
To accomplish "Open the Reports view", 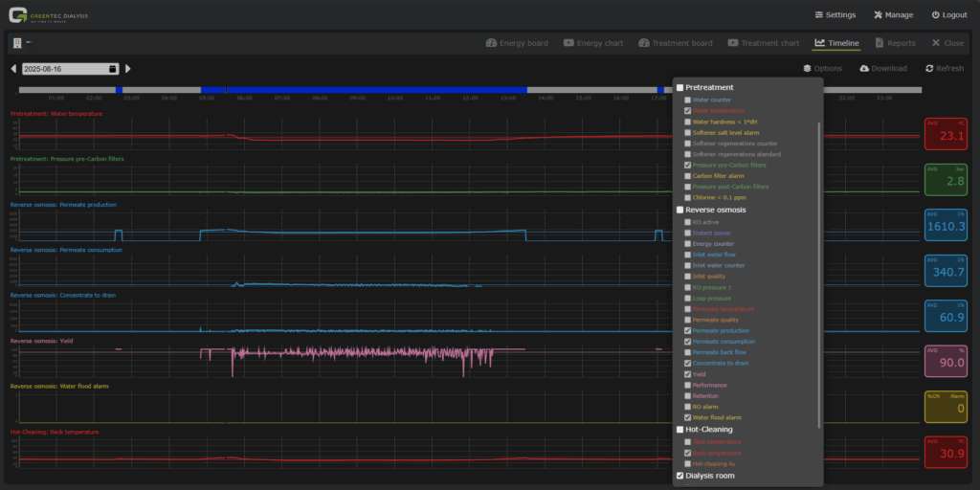I will pyautogui.click(x=894, y=43).
